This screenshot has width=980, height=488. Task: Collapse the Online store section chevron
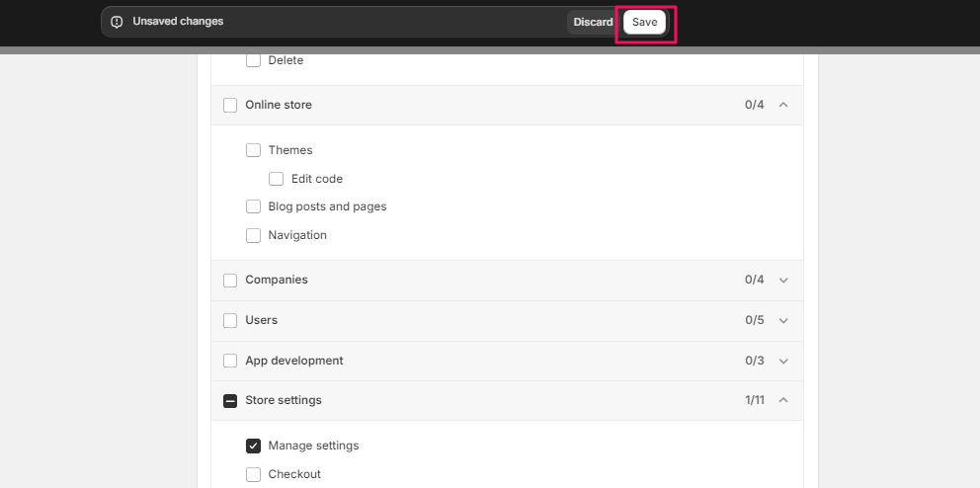pyautogui.click(x=783, y=105)
